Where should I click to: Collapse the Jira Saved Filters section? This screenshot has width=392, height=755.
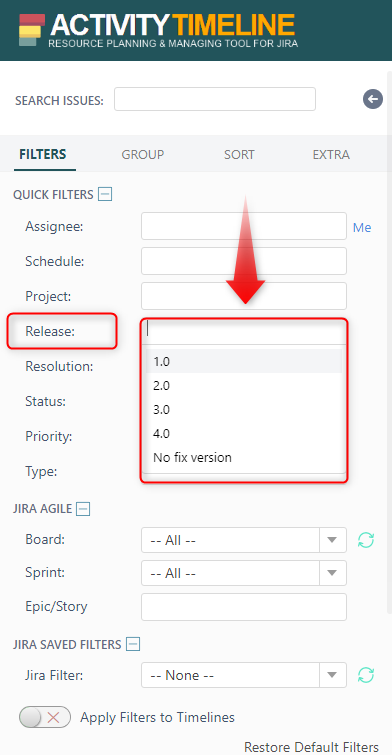click(133, 644)
